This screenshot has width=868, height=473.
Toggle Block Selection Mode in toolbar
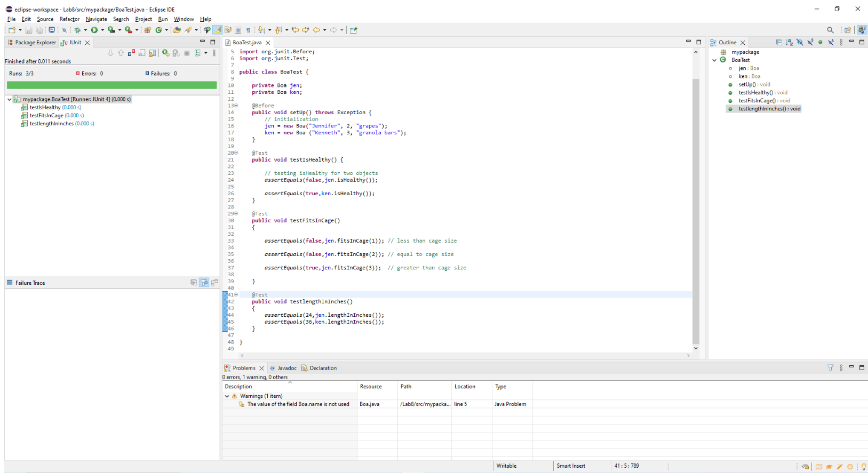(x=238, y=30)
